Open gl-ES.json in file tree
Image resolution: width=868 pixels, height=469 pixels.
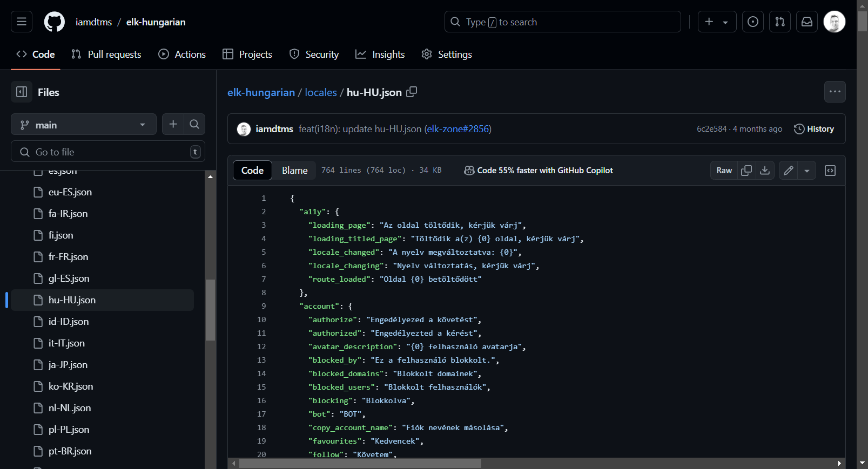tap(103, 278)
